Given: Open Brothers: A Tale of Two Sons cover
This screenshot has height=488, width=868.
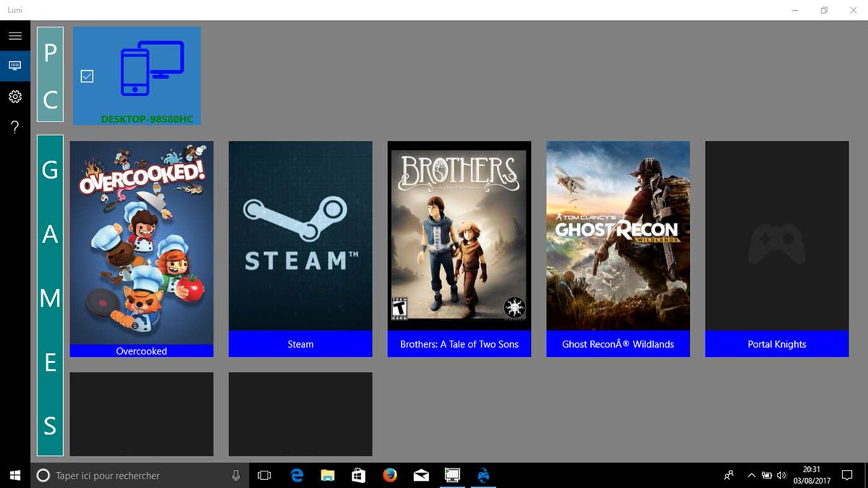Looking at the screenshot, I should pyautogui.click(x=459, y=236).
